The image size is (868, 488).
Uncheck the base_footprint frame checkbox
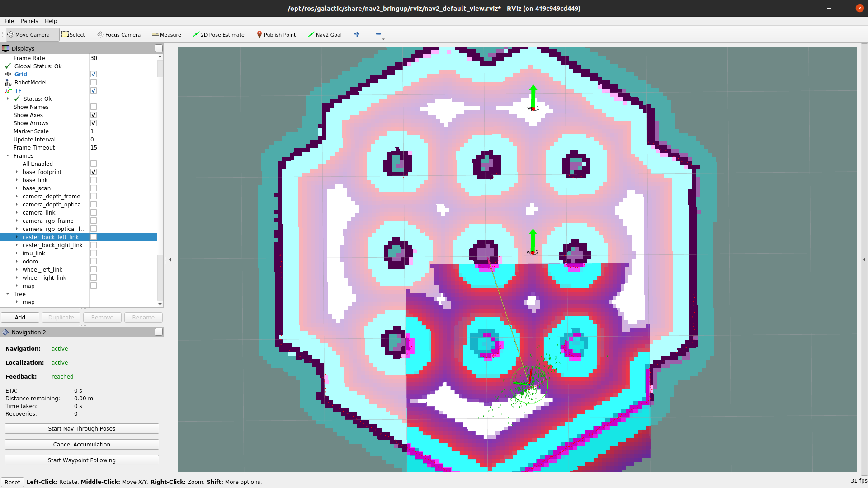(x=94, y=172)
